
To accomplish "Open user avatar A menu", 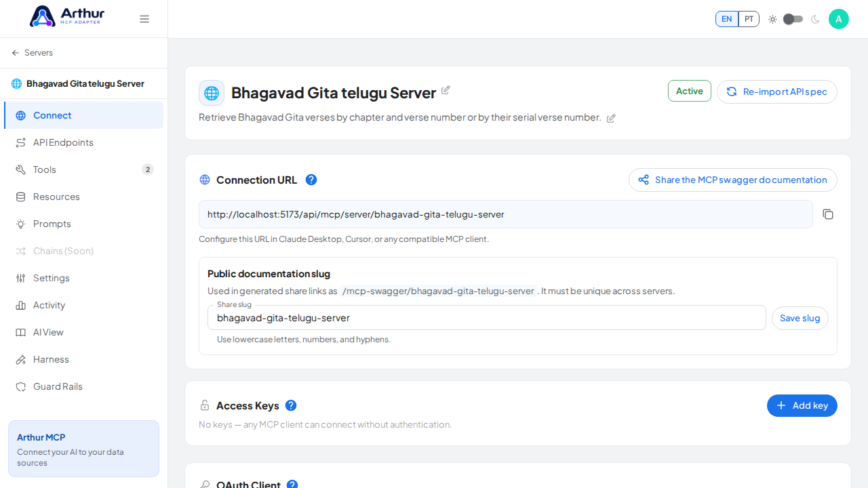I will (839, 19).
